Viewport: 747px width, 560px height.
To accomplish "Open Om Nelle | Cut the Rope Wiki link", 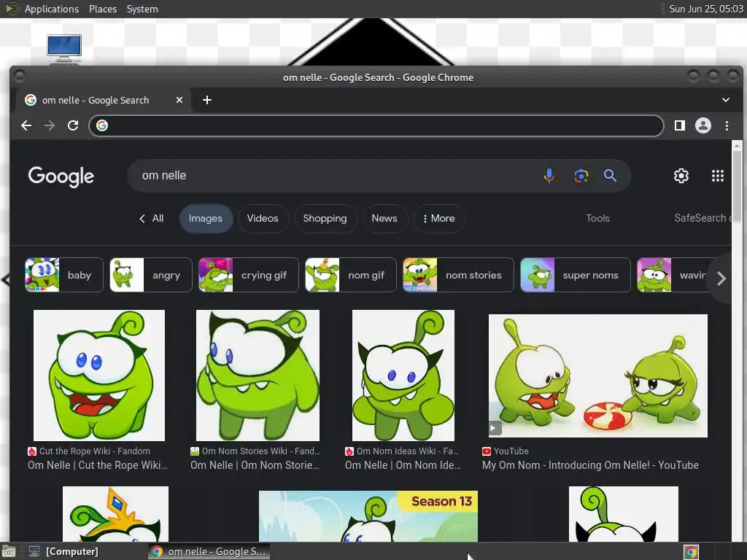I will [x=98, y=465].
